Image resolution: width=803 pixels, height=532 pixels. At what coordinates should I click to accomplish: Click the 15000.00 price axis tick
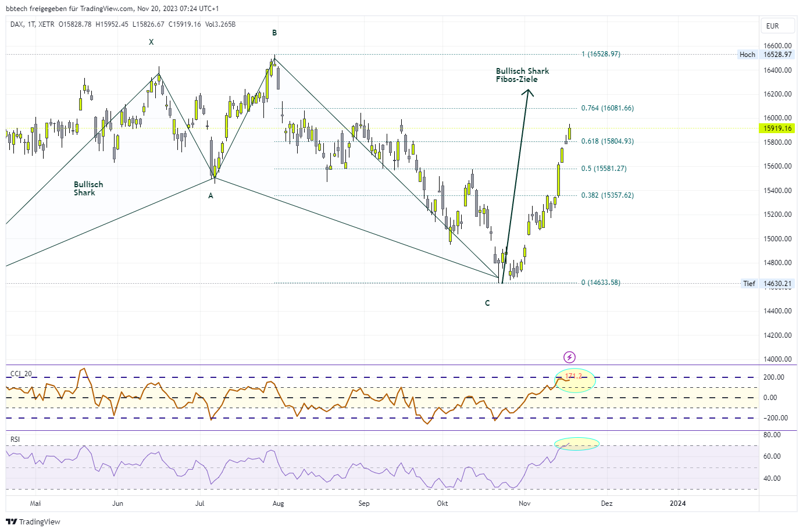pos(777,239)
